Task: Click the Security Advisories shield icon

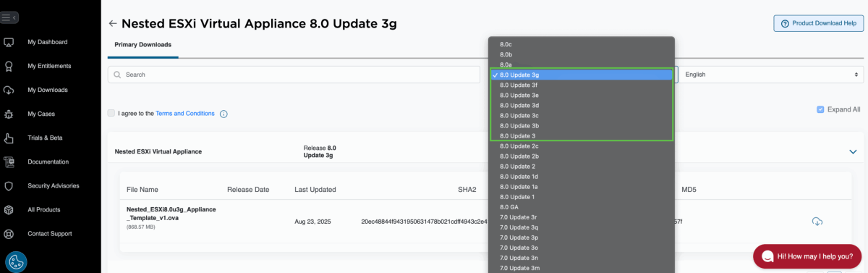Action: click(x=9, y=185)
